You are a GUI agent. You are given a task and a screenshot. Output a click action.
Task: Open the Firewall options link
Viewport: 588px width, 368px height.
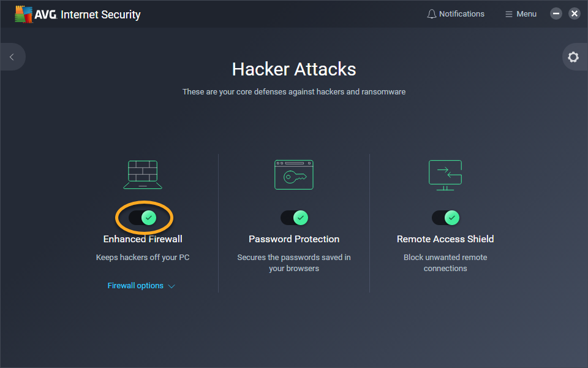135,286
